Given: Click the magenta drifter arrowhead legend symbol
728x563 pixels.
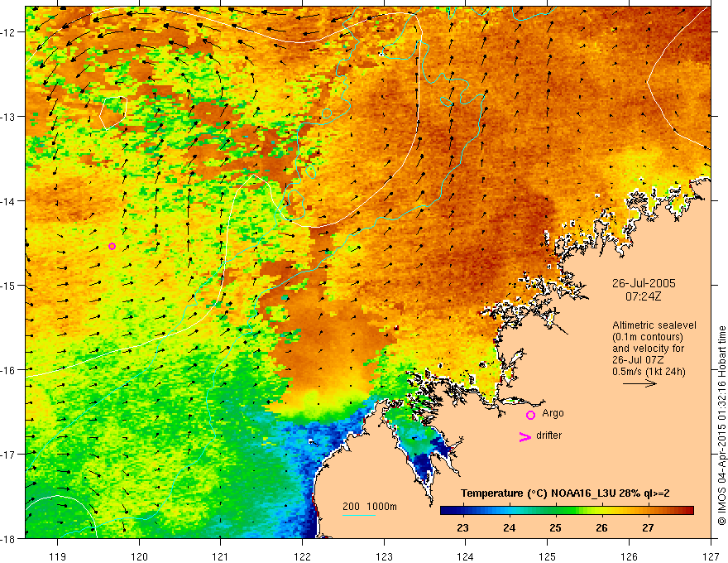Looking at the screenshot, I should coord(524,436).
